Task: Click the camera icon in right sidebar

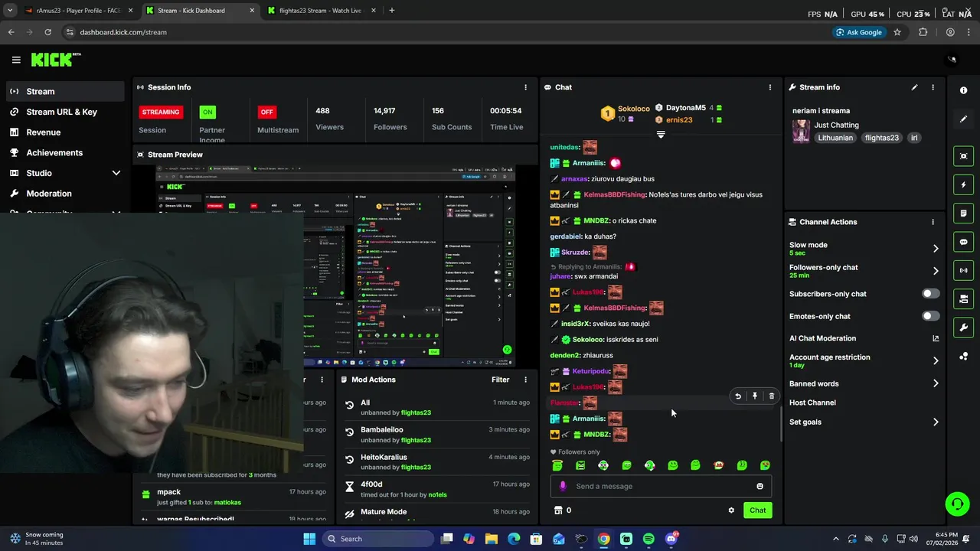Action: [x=963, y=298]
